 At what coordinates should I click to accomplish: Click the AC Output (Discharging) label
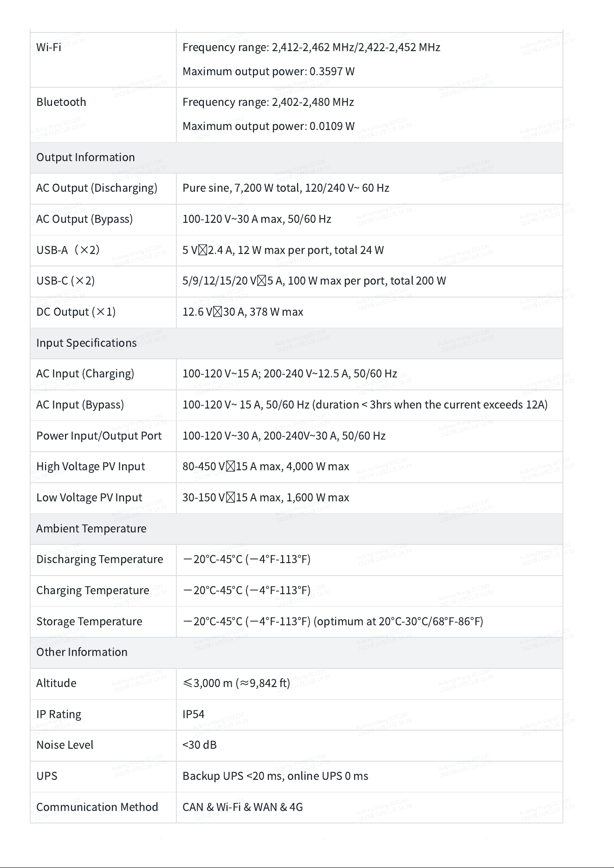click(97, 188)
